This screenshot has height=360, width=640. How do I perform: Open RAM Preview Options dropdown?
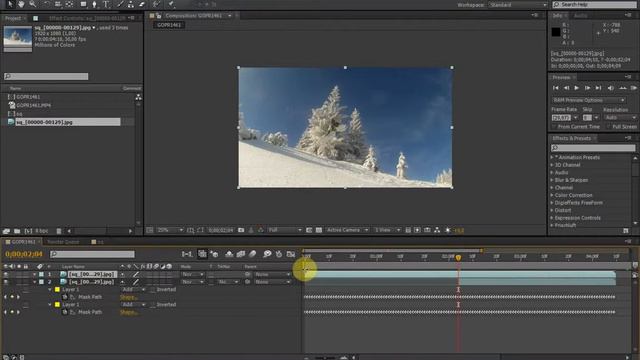pyautogui.click(x=588, y=100)
